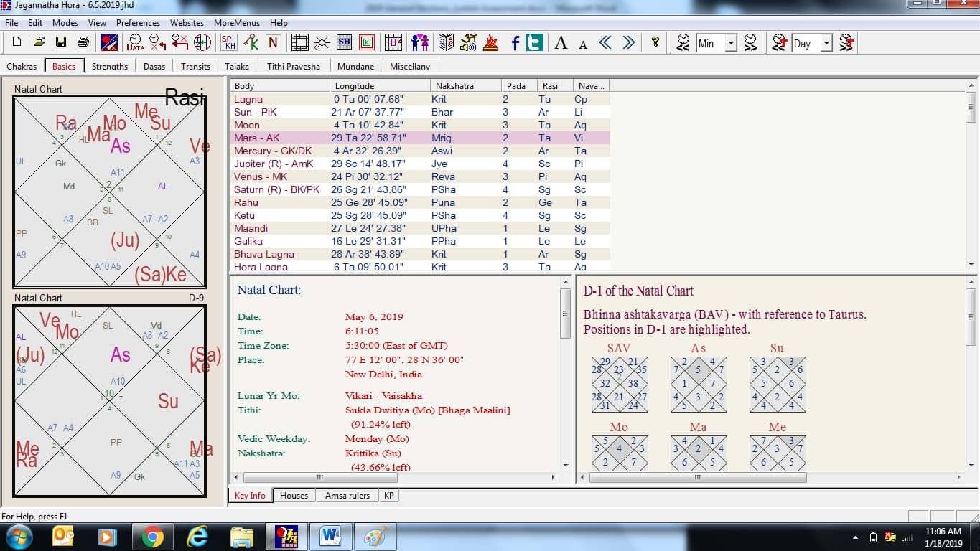Image resolution: width=980 pixels, height=551 pixels.
Task: Share via Twitter icon
Action: (x=534, y=42)
